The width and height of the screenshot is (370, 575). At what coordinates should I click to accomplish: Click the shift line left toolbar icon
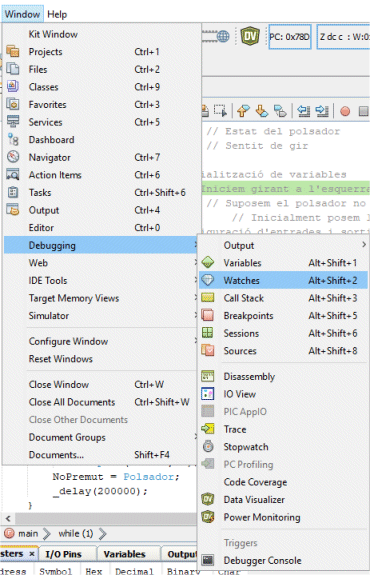(x=304, y=111)
